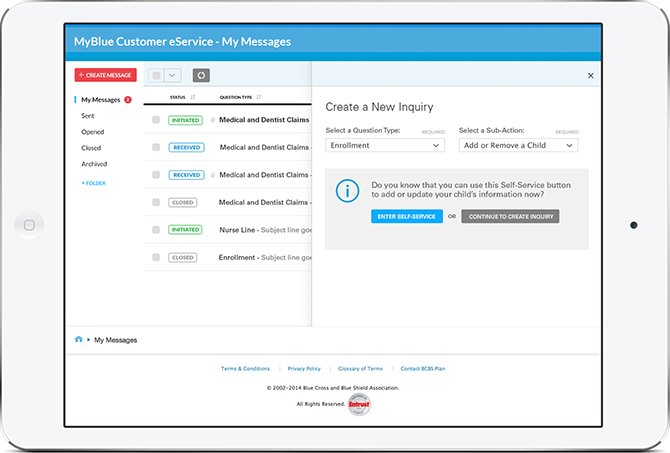Check the second Received message checkbox
The width and height of the screenshot is (670, 453).
(x=156, y=175)
